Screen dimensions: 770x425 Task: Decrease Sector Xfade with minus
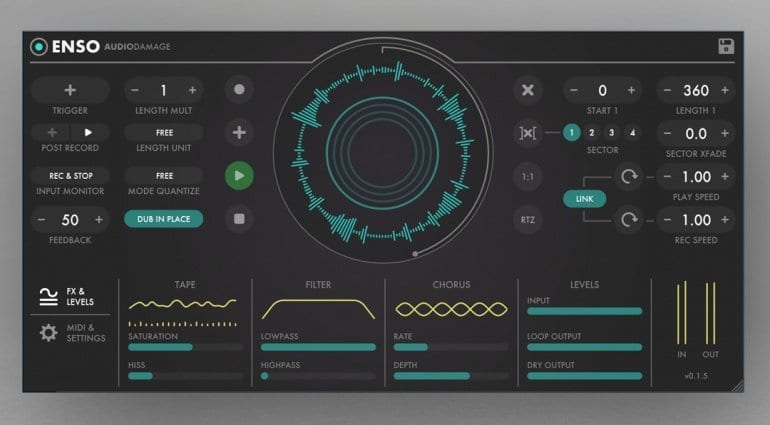point(667,134)
